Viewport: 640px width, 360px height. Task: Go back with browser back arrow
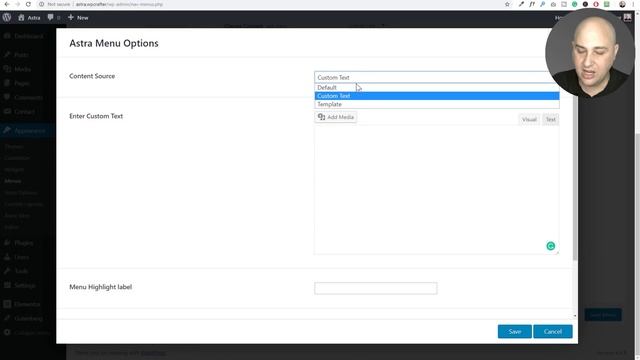[7, 4]
